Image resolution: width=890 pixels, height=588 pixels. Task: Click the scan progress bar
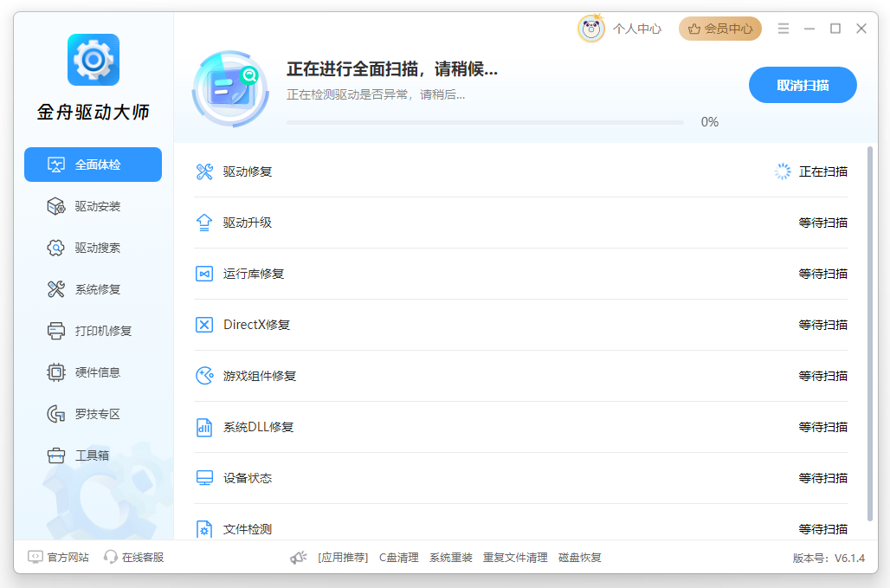(x=485, y=122)
